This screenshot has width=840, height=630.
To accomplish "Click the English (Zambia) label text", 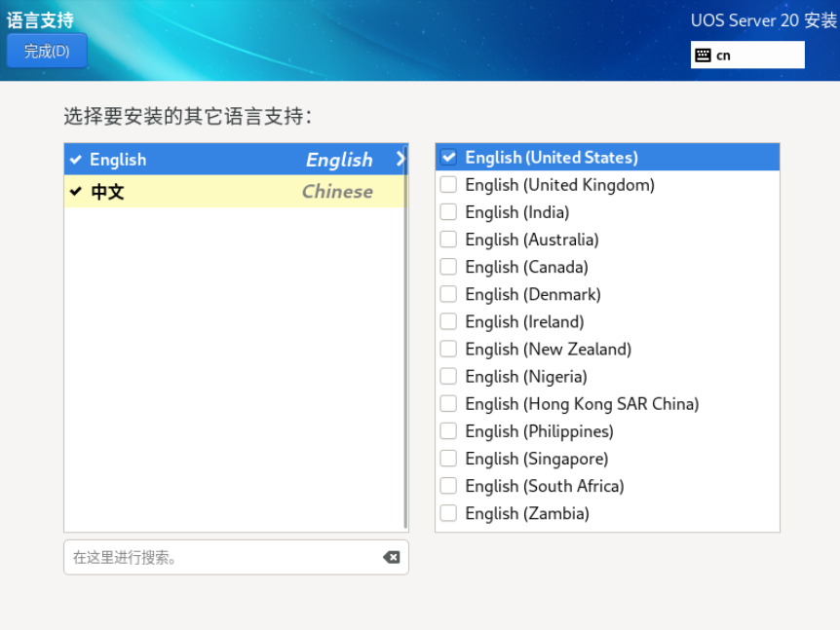I will (527, 513).
